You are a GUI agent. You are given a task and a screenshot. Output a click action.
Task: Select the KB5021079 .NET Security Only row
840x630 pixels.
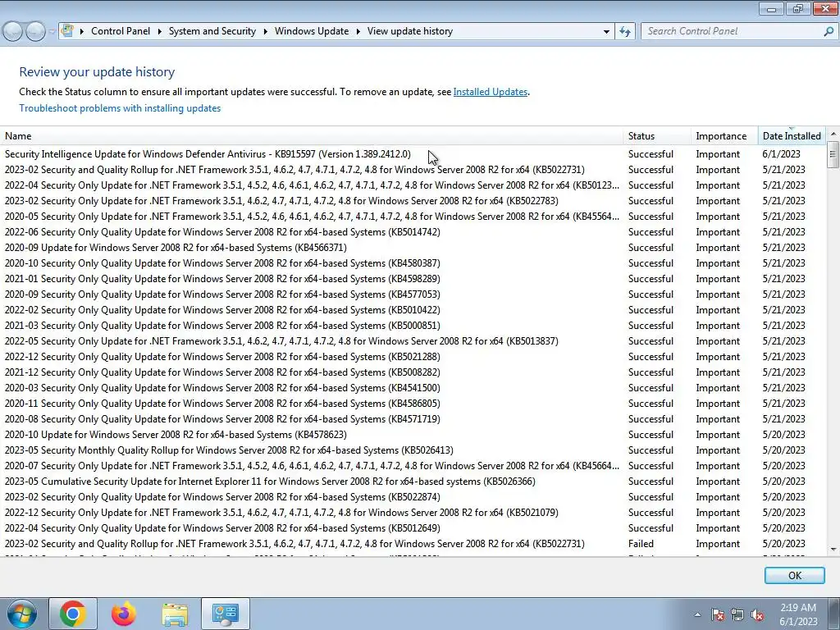pyautogui.click(x=413, y=513)
